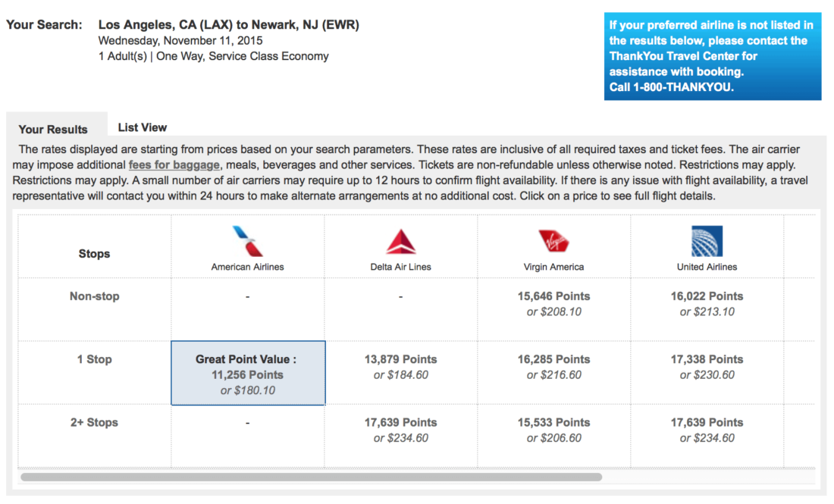This screenshot has height=504, width=834.
Task: Click the Stops column header cell
Action: pyautogui.click(x=94, y=254)
